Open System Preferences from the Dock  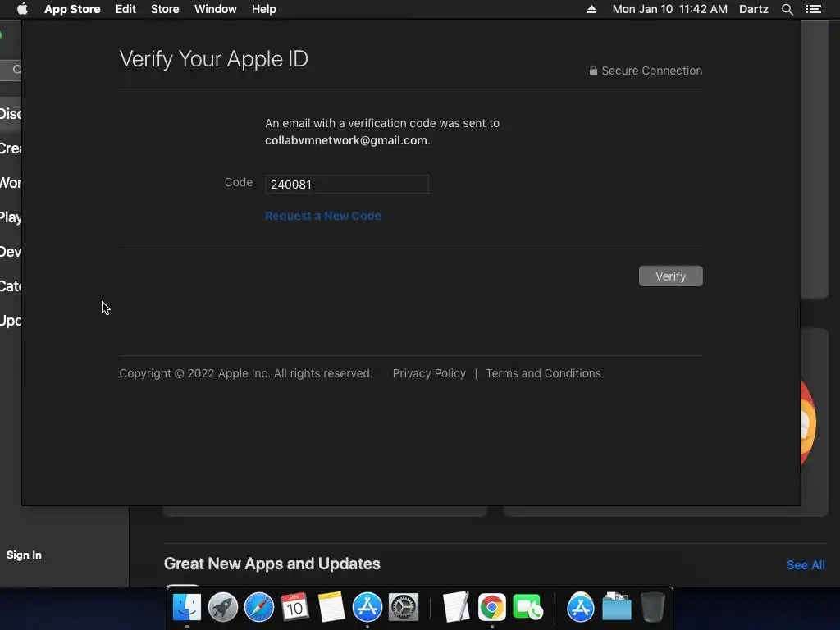(x=404, y=608)
